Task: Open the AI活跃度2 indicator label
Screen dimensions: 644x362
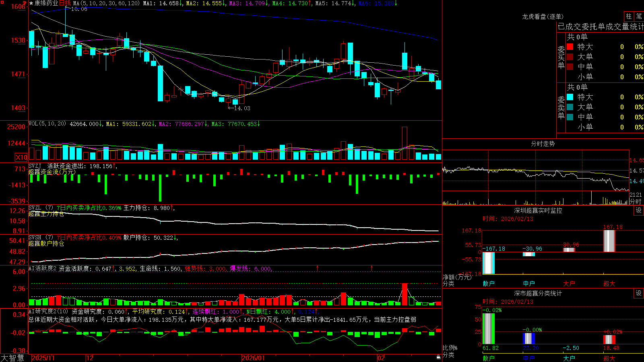Action: pos(43,268)
